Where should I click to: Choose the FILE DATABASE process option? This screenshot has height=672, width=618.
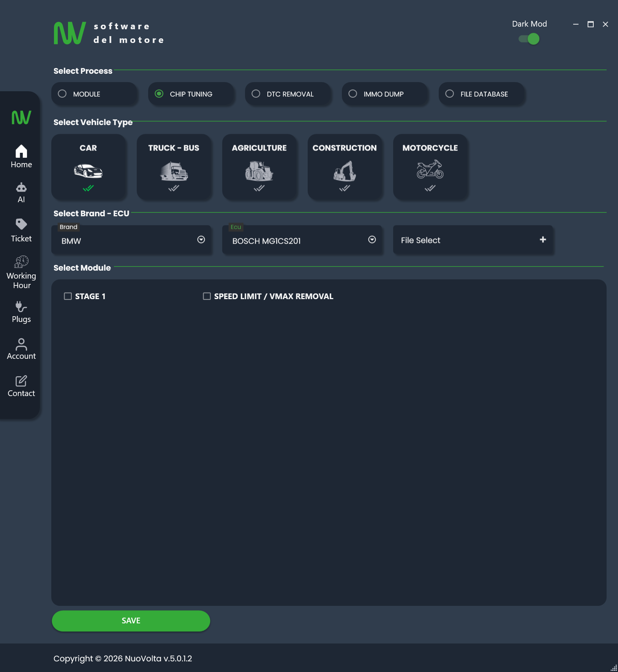tap(450, 94)
